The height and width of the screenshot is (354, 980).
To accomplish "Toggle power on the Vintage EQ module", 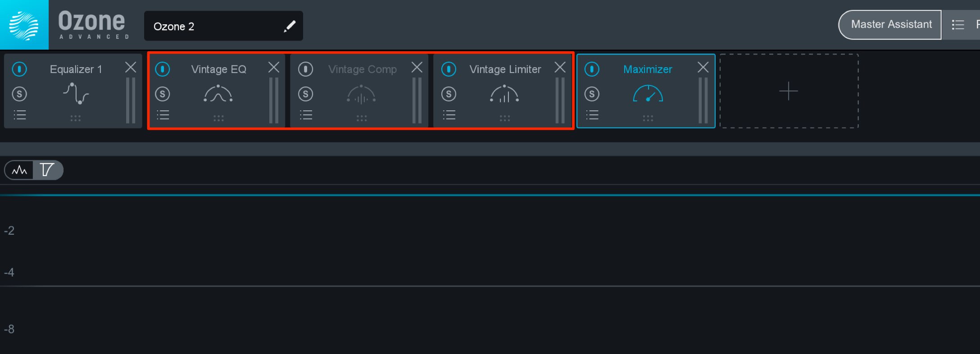I will pyautogui.click(x=163, y=69).
